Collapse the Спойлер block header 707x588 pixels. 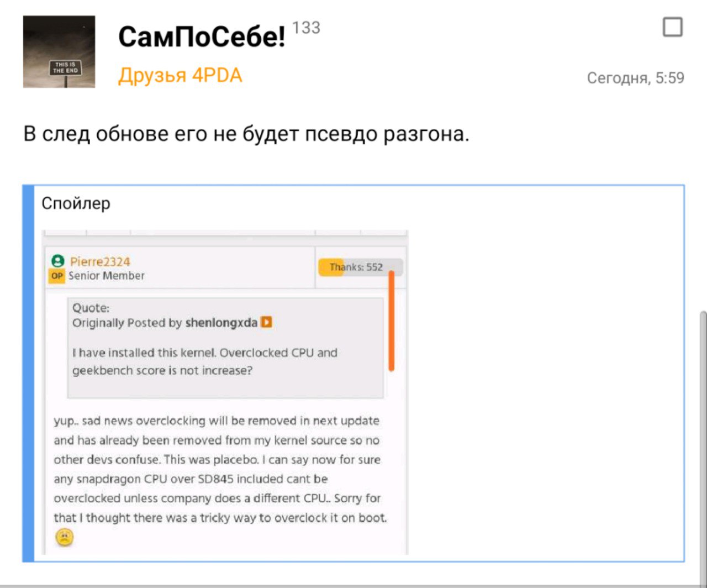tap(76, 203)
